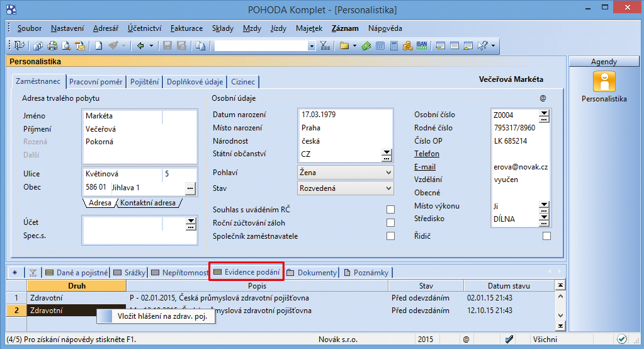Open the Stav dropdown showing Rozvedená
644x349 pixels.
tap(345, 188)
